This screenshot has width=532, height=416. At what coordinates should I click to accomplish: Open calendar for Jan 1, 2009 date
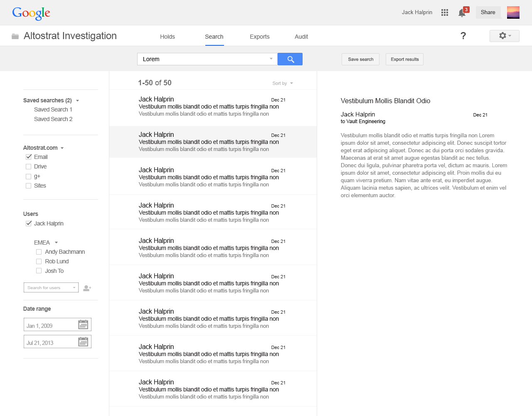pyautogui.click(x=83, y=325)
